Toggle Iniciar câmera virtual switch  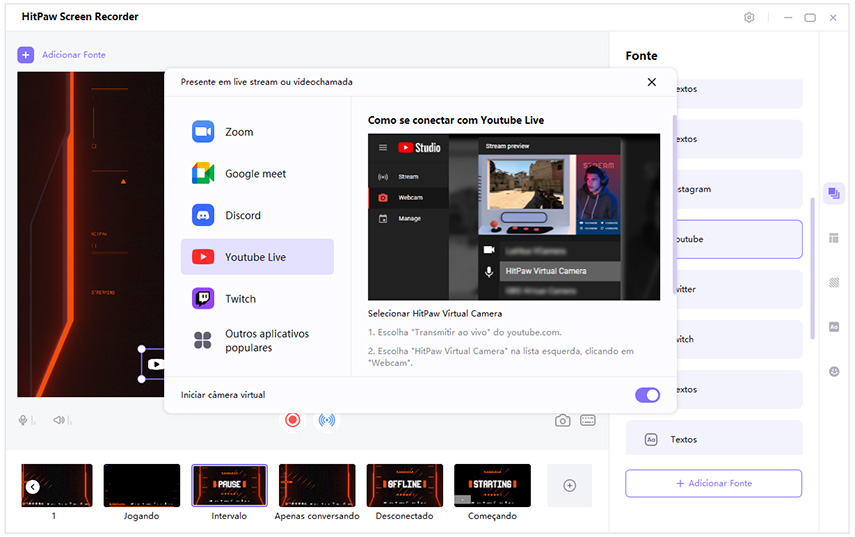647,395
